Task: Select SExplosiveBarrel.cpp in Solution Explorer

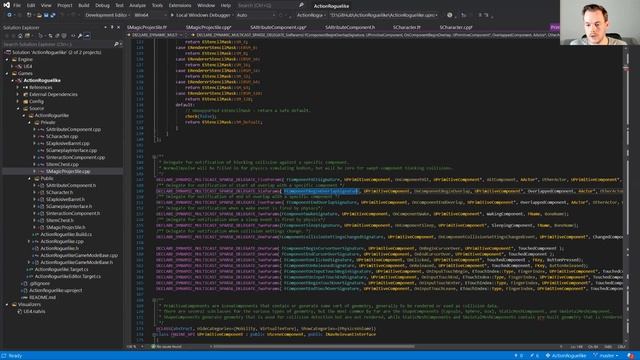Action: (67, 143)
